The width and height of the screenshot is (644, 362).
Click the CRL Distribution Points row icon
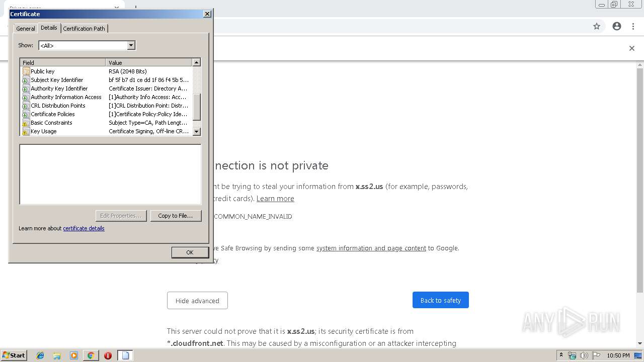point(26,106)
